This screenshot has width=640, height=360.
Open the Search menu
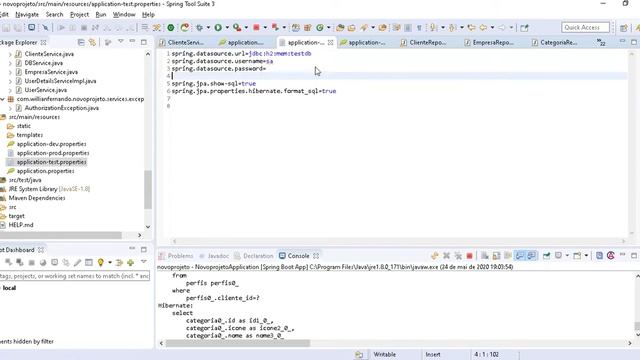[54, 14]
